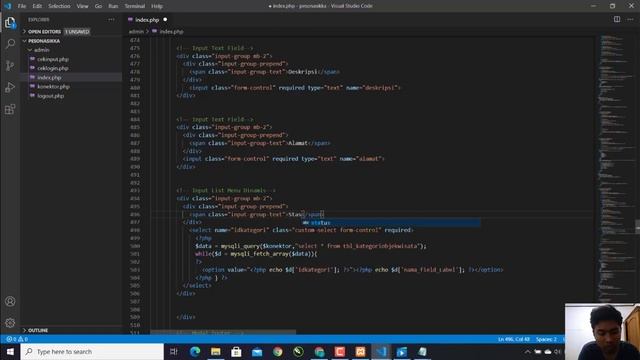
Task: Click the line and column status indicator
Action: tap(513, 339)
